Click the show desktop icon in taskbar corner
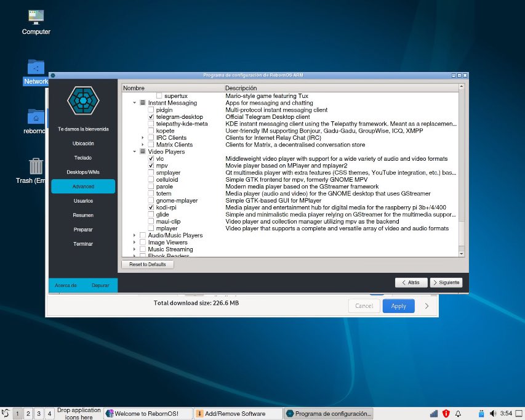 (x=519, y=414)
